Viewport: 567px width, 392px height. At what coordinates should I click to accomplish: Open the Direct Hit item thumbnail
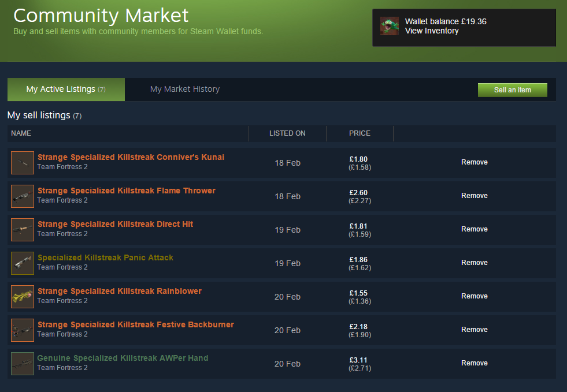[x=23, y=230]
